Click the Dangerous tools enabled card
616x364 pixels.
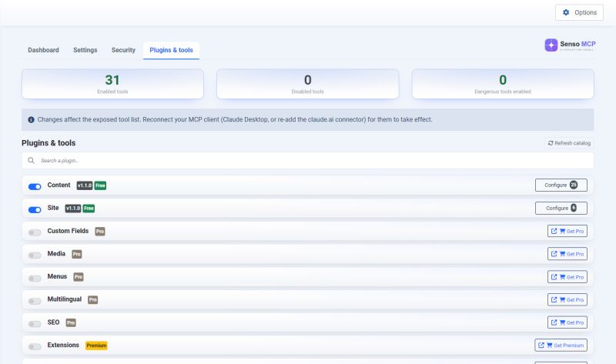click(503, 84)
